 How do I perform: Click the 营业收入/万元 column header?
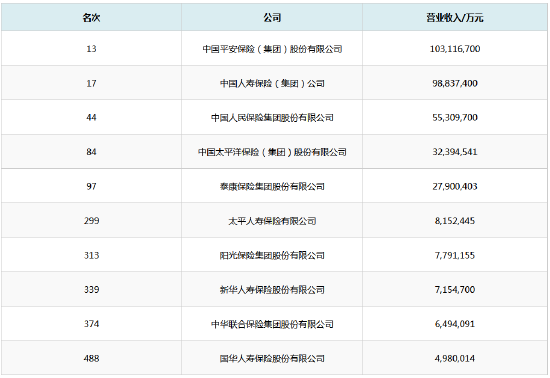click(x=455, y=18)
